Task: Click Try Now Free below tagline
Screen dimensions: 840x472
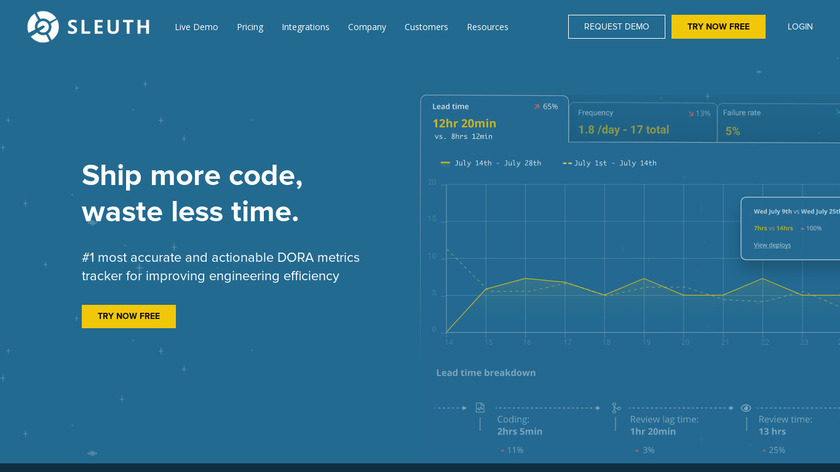Action: pyautogui.click(x=129, y=316)
